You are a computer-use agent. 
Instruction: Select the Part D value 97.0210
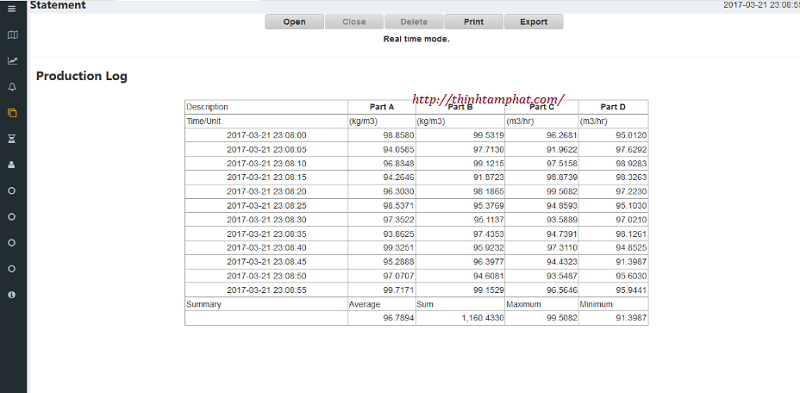click(631, 219)
